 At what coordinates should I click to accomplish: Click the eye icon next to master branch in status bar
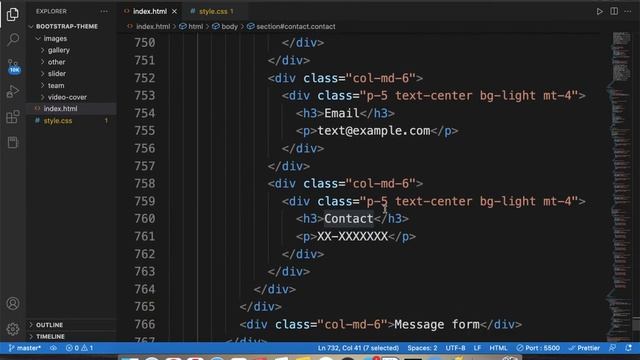click(53, 348)
